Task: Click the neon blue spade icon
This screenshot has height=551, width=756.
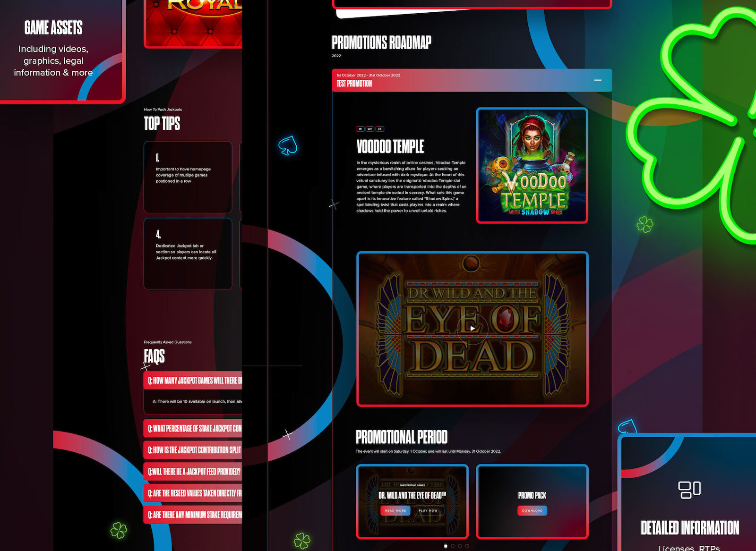Action: pos(288,145)
